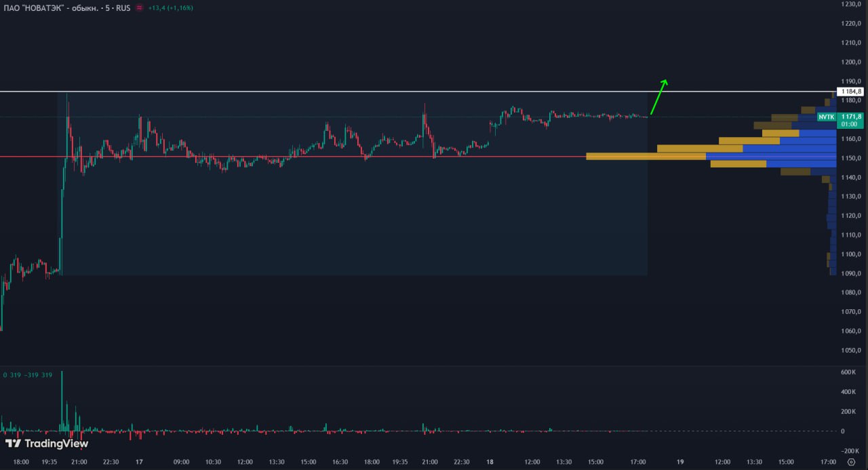The height and width of the screenshot is (470, 868).
Task: Click the +13,4 (+1,16%) price change text
Action: (x=172, y=7)
